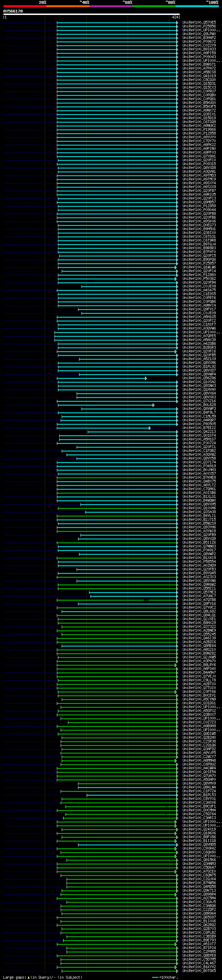222x980 pixels.
Task: Select the UniRef100_B5KUF5 label
Action: tap(199, 106)
